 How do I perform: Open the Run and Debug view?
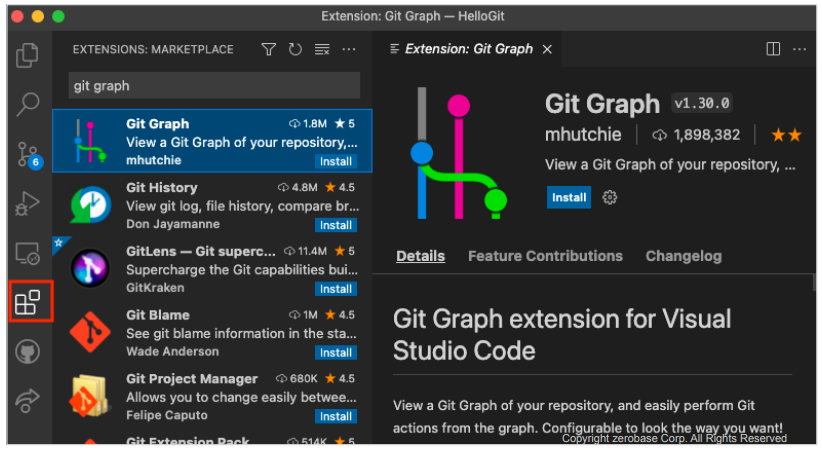click(27, 203)
